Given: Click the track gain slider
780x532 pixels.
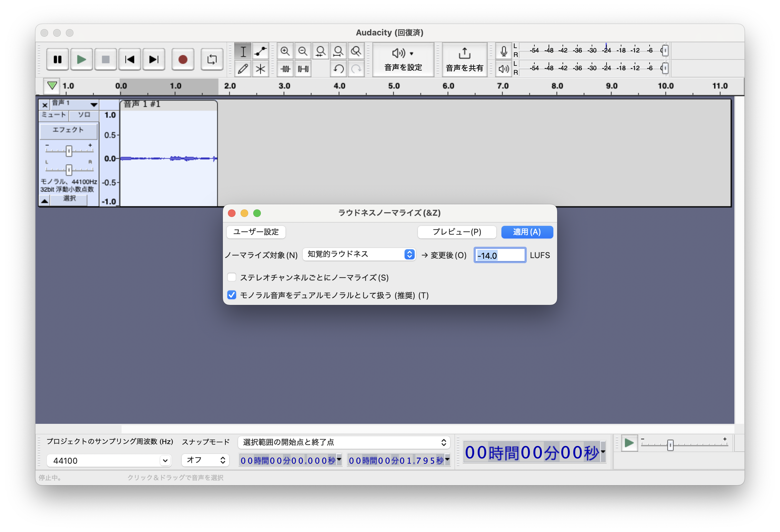Looking at the screenshot, I should pyautogui.click(x=69, y=151).
